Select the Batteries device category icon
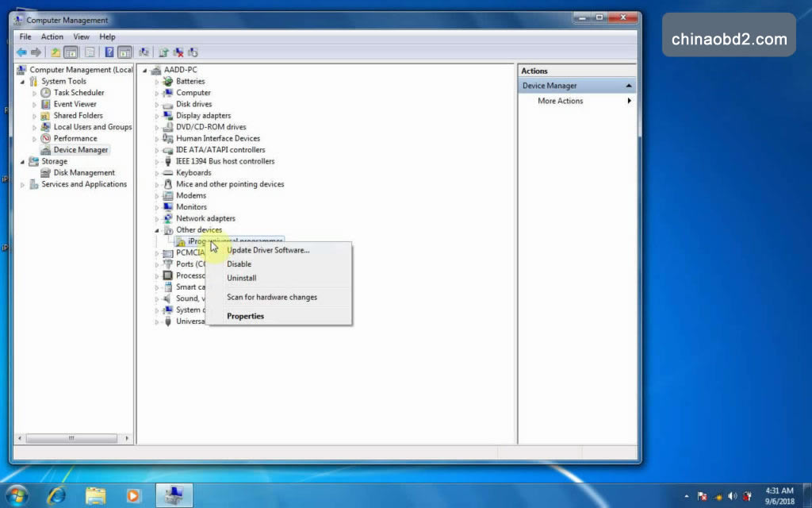812x508 pixels. [x=168, y=81]
